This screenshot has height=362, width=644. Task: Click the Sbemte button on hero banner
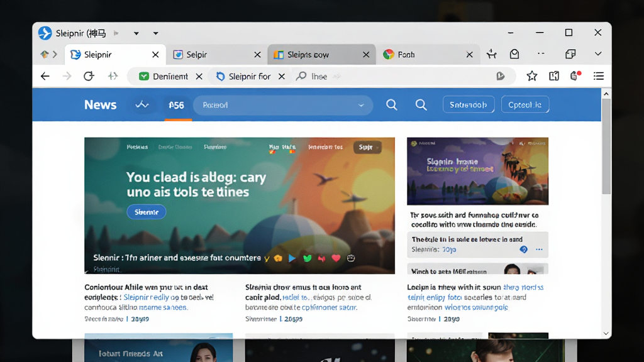(146, 212)
